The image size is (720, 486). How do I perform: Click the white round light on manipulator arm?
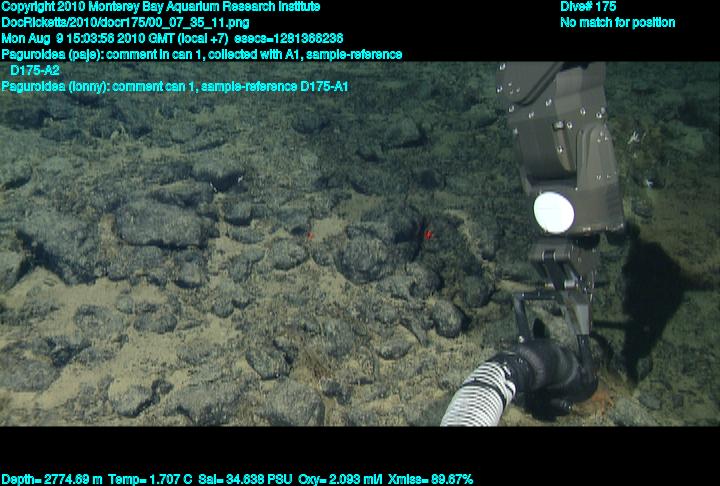coord(551,210)
